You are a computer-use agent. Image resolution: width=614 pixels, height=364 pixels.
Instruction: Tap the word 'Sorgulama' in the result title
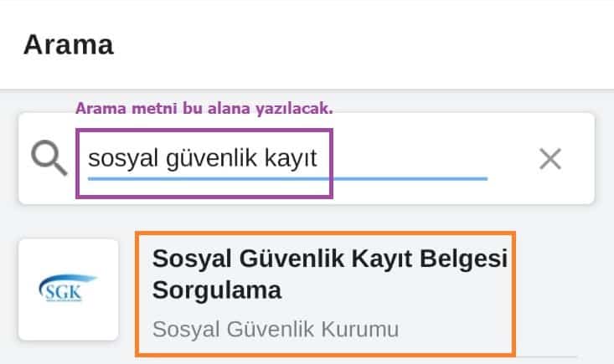pyautogui.click(x=217, y=290)
